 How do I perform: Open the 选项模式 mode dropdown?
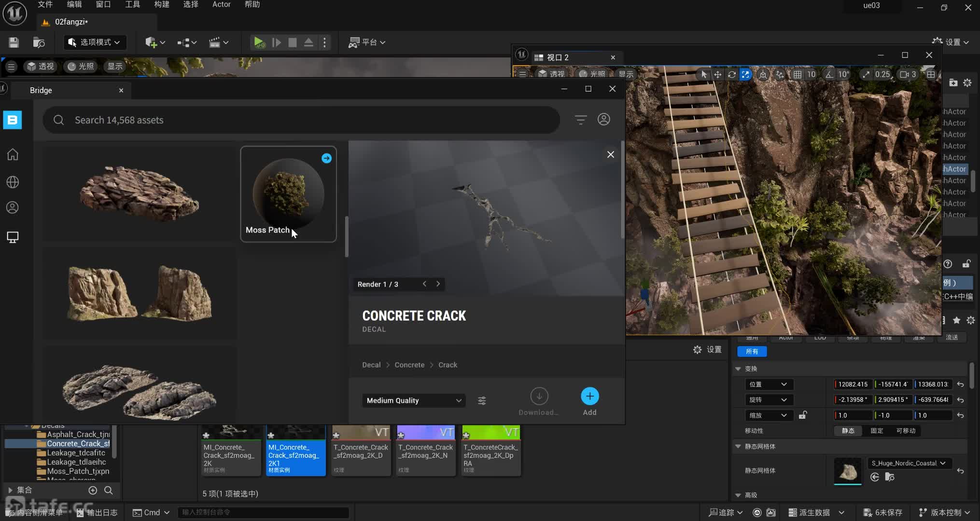(95, 42)
